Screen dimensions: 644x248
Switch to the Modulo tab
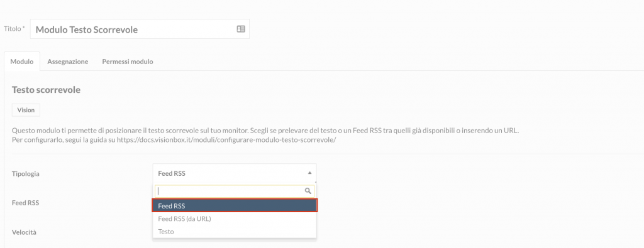(22, 62)
